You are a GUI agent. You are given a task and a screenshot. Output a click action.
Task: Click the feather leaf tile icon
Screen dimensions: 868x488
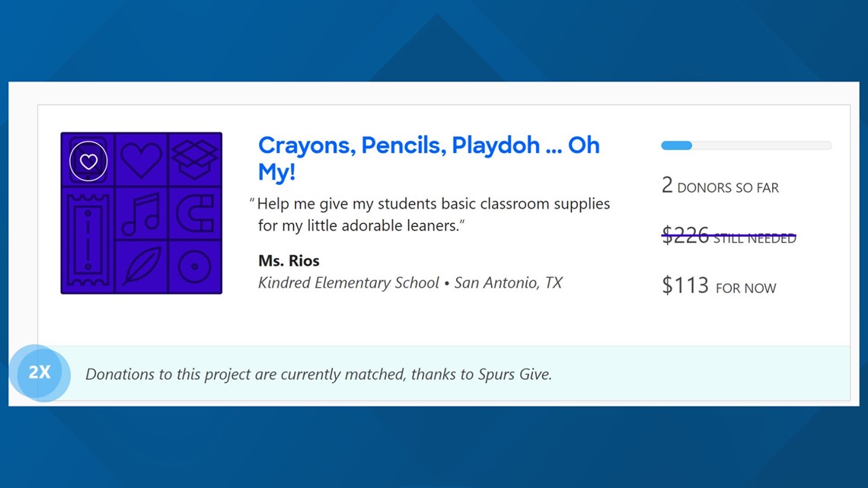pyautogui.click(x=142, y=266)
